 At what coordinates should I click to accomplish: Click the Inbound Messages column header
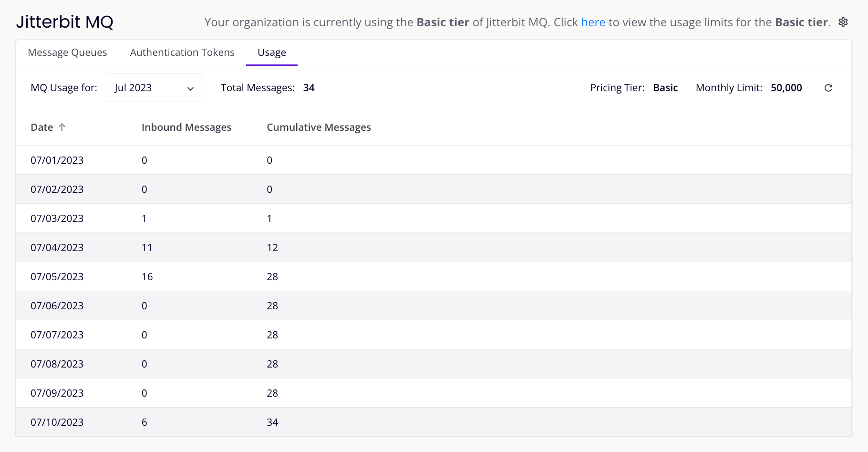(186, 127)
